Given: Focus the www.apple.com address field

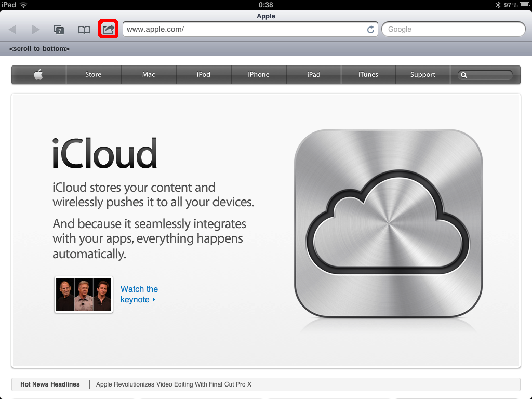Looking at the screenshot, I should [244, 30].
